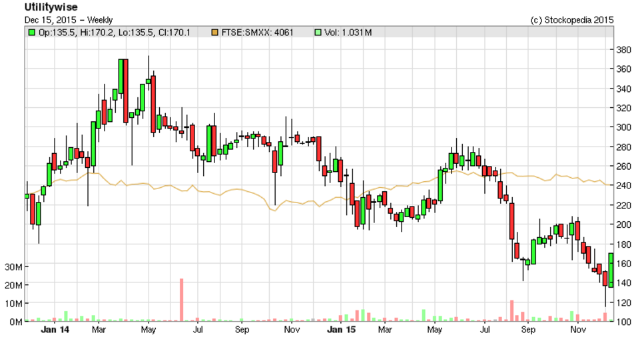Click the light green Vol legend swatch

[318, 32]
